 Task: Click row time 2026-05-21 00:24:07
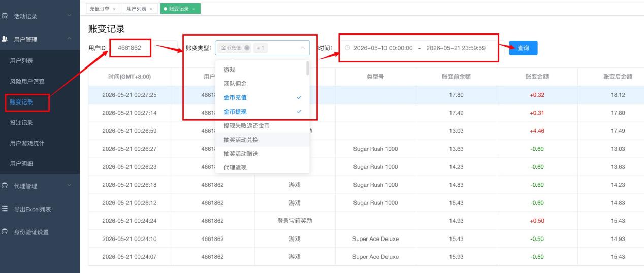[130, 257]
